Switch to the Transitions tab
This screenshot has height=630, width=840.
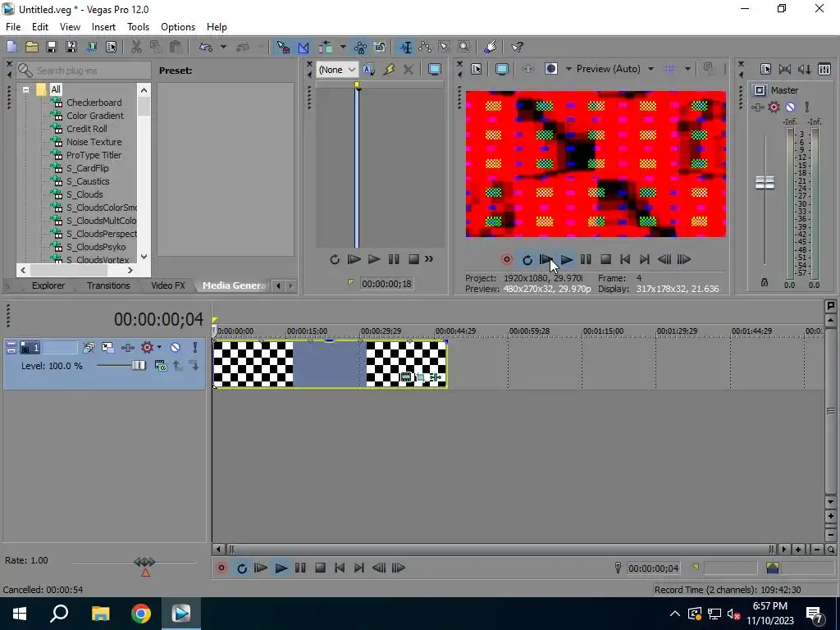click(x=108, y=285)
